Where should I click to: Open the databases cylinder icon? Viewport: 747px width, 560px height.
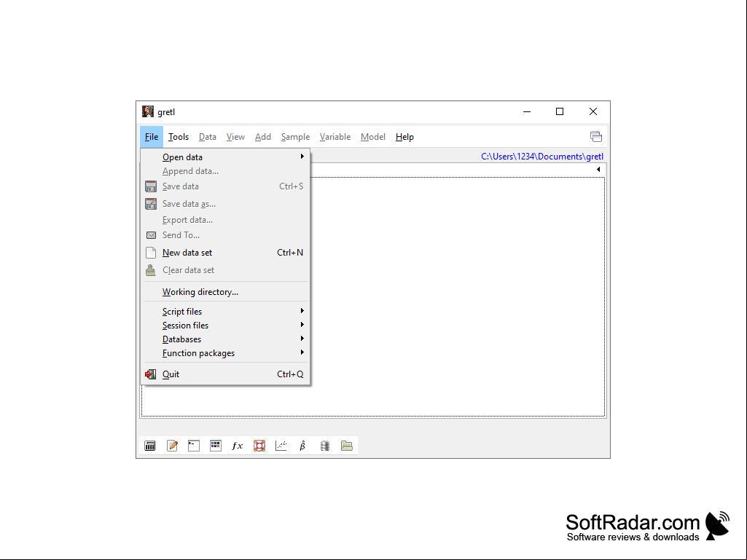pyautogui.click(x=325, y=446)
